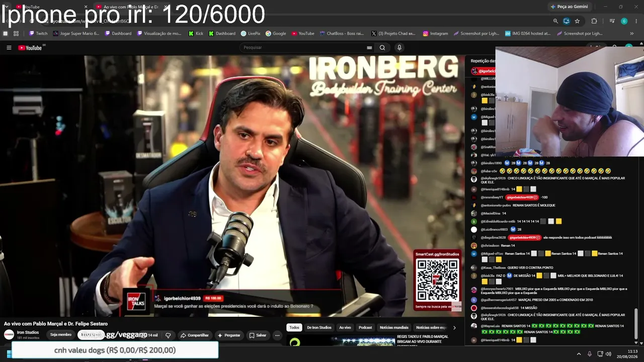Open the Instagram bookmark
The width and height of the screenshot is (644, 362).
pyautogui.click(x=436, y=34)
